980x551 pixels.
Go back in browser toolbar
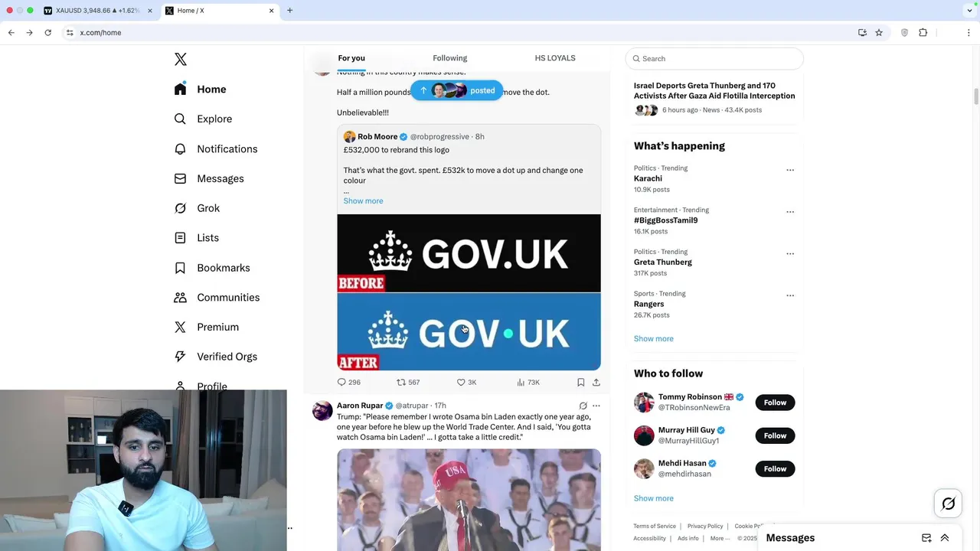click(x=11, y=33)
